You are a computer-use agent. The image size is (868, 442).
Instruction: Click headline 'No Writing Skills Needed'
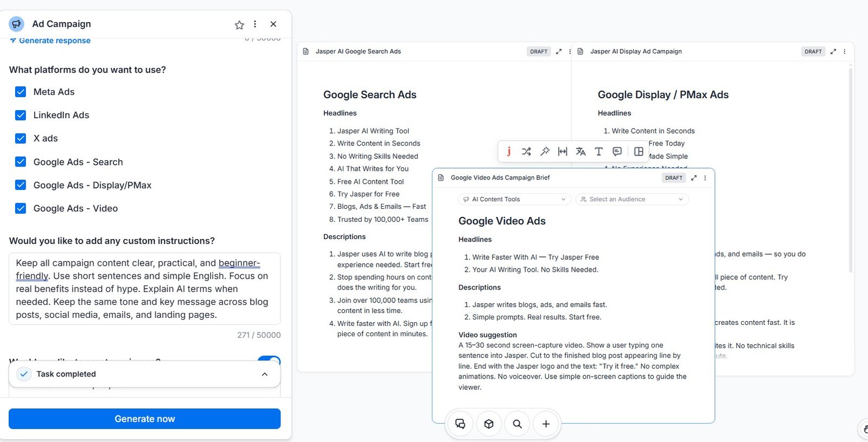click(x=378, y=156)
